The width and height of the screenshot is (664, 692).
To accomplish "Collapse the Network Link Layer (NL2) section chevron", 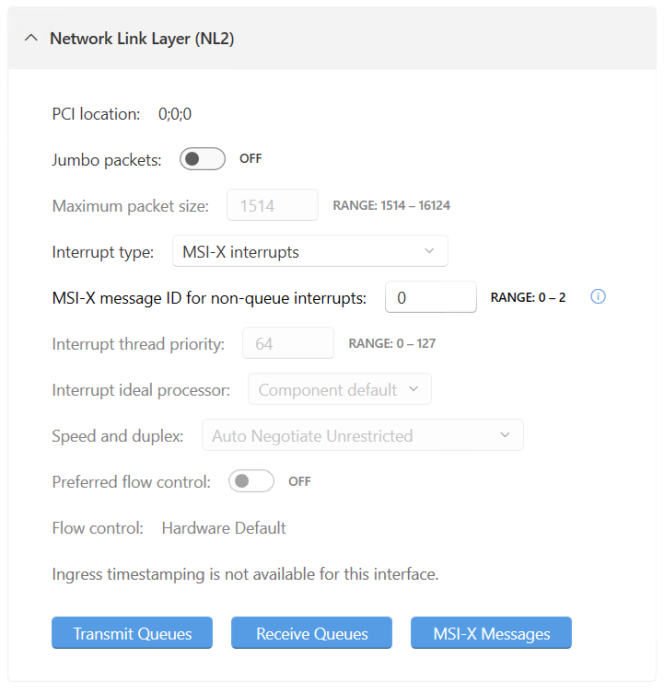I will coord(31,39).
